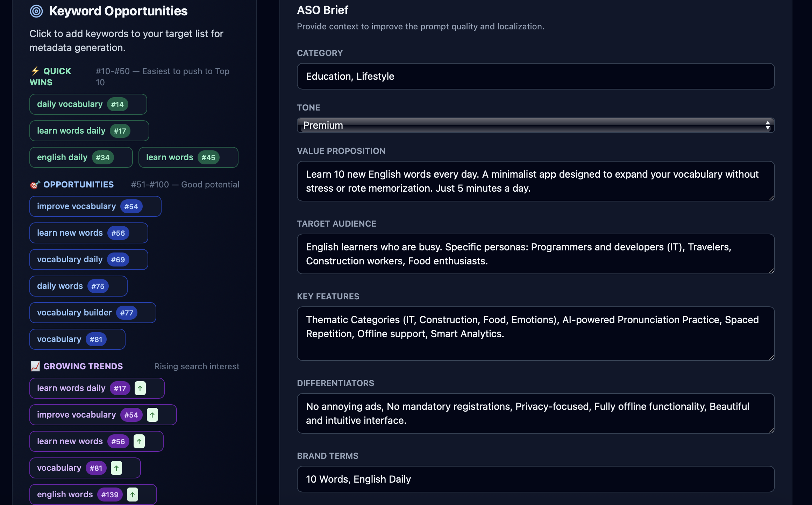The width and height of the screenshot is (812, 505).
Task: Click the green up-arrow on 'improve vocabulary'
Action: [x=152, y=415]
